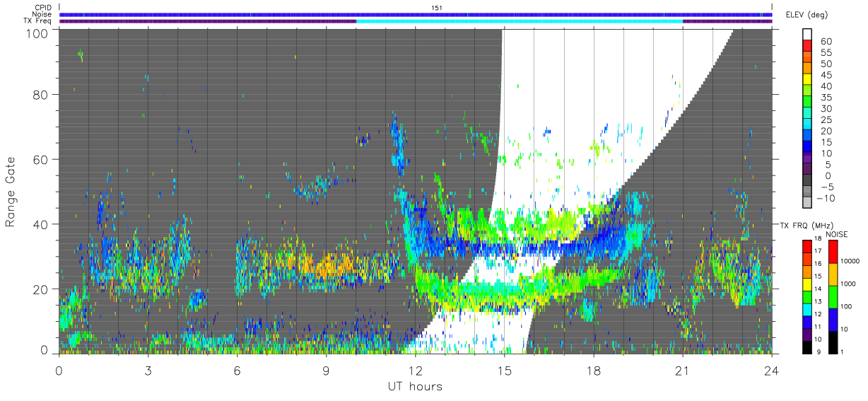
Task: Click the TX FRQ (MHz) legend title
Action: (x=805, y=225)
